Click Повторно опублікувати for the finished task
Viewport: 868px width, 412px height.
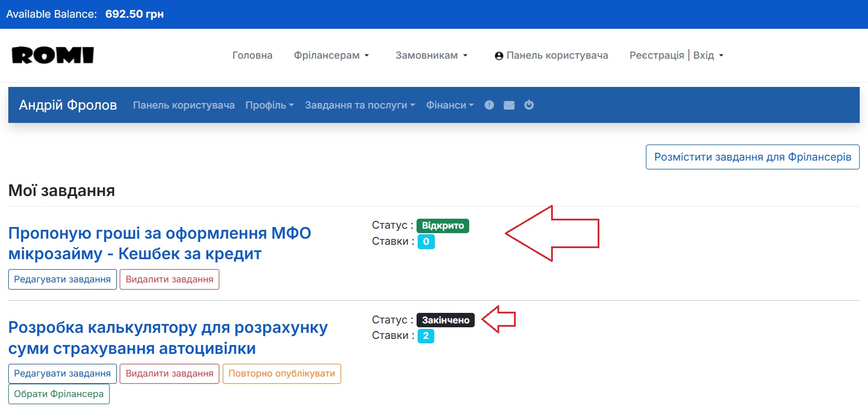click(x=281, y=373)
